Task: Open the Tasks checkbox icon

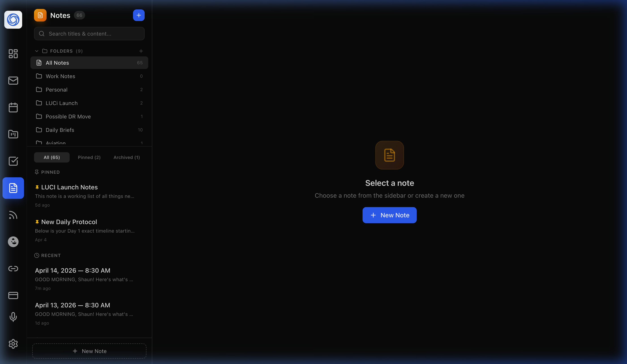Action: (x=13, y=161)
